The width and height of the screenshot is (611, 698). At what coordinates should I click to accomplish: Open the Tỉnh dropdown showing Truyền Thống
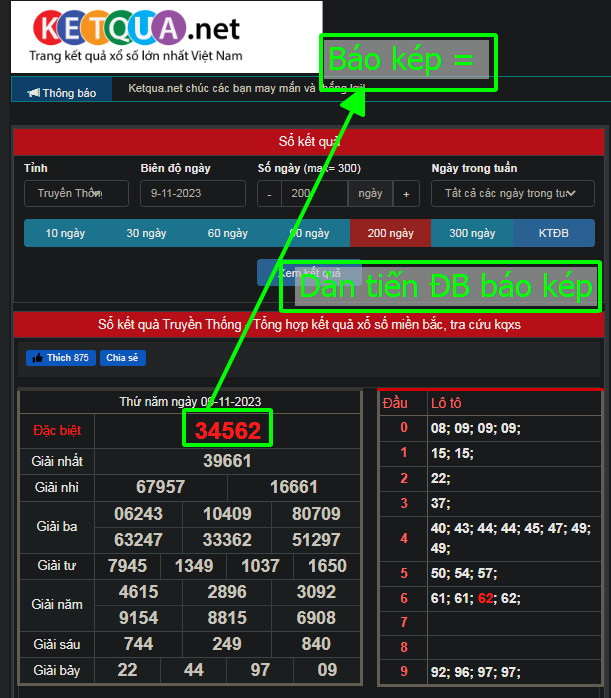pyautogui.click(x=76, y=193)
